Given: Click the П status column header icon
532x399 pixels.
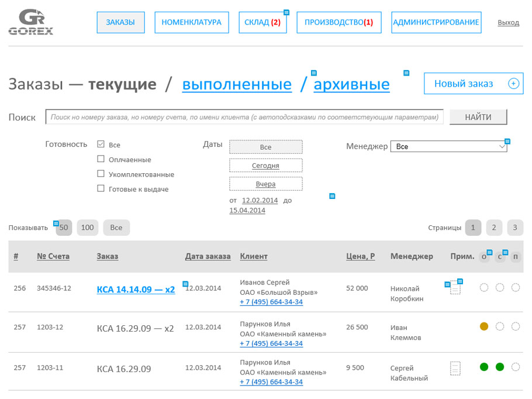Looking at the screenshot, I should [515, 257].
